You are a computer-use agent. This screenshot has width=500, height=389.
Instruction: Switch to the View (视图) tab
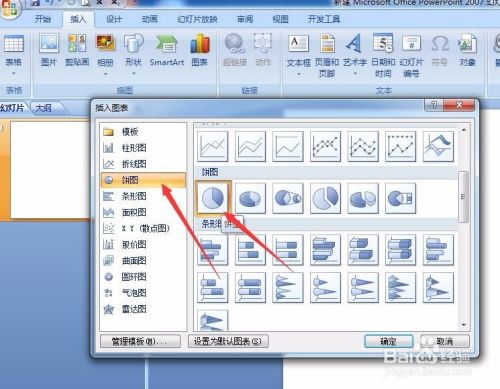click(280, 19)
